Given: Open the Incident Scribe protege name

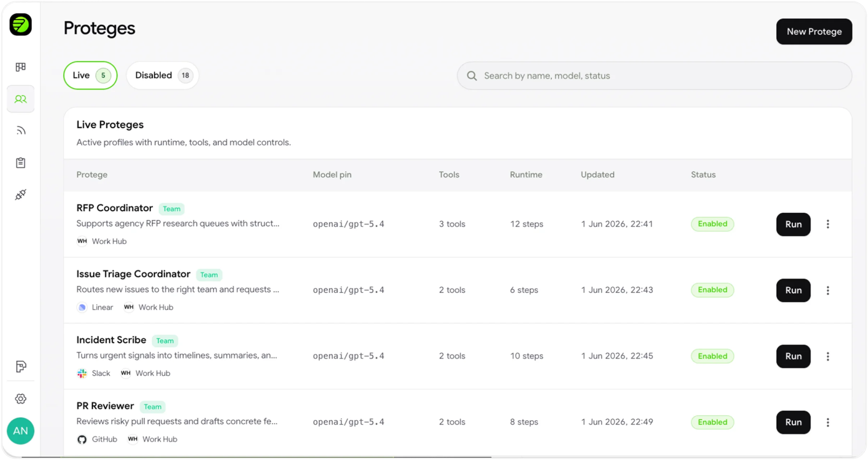Looking at the screenshot, I should click(111, 340).
